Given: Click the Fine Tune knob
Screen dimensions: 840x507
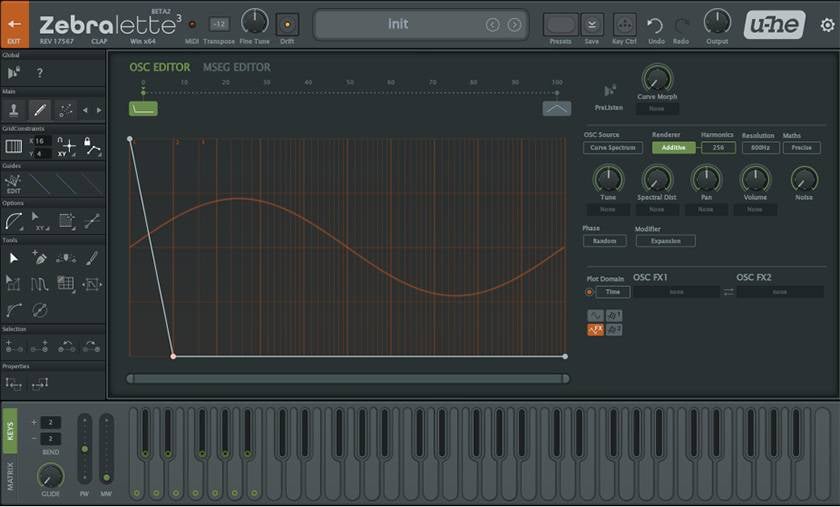Looking at the screenshot, I should coord(254,23).
